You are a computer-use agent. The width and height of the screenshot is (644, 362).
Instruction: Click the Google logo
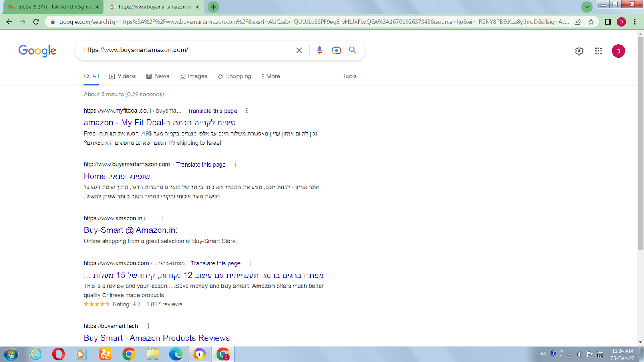(x=37, y=51)
